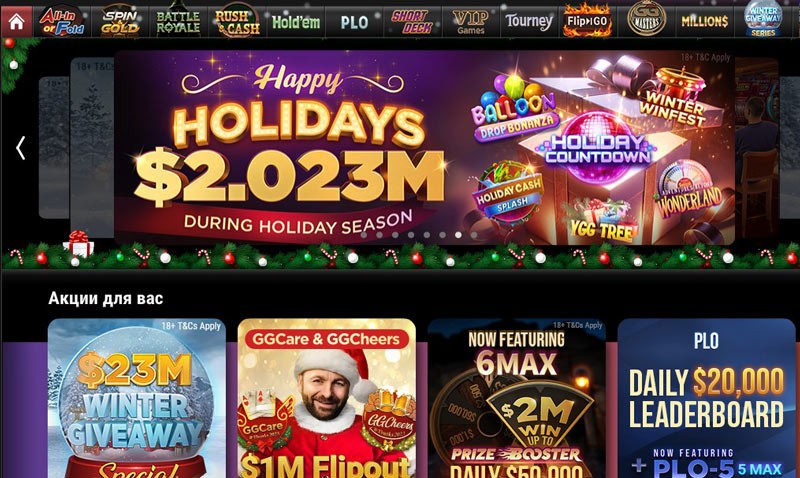Open the $23M Winter Giveaway promo card
The height and width of the screenshot is (478, 800).
tap(137, 398)
